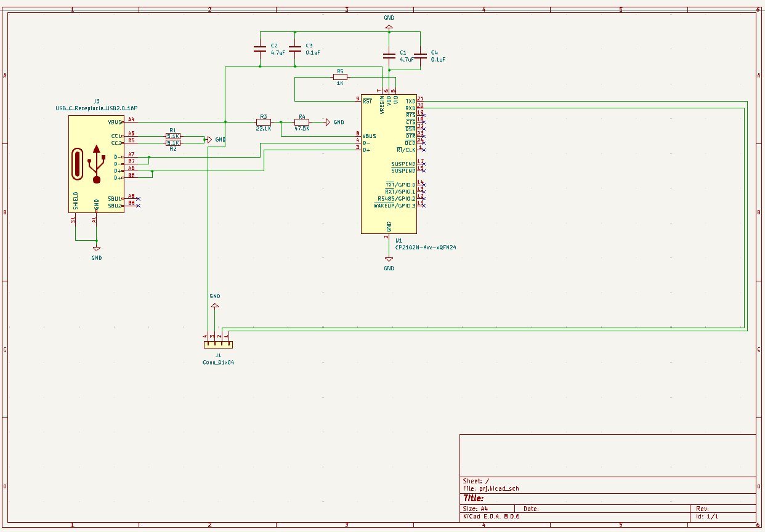This screenshot has height=532, width=765.
Task: Select the capacitor C4 symbol
Action: click(420, 55)
